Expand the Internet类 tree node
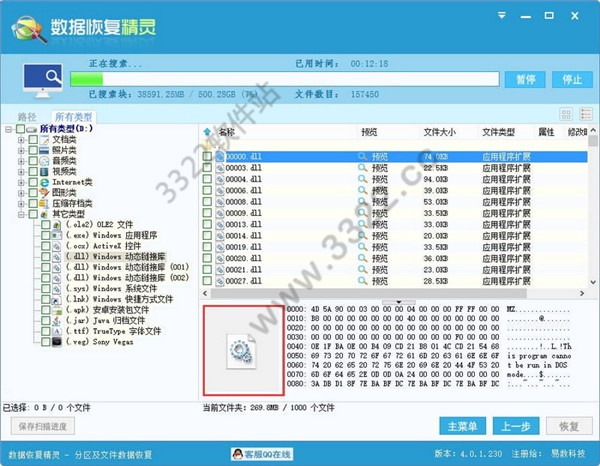 pyautogui.click(x=21, y=182)
